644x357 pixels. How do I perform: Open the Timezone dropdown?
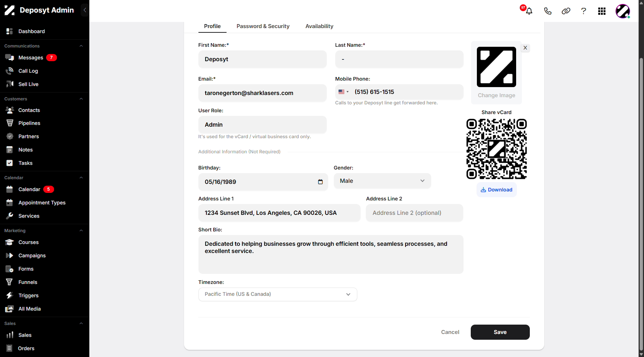tap(278, 294)
